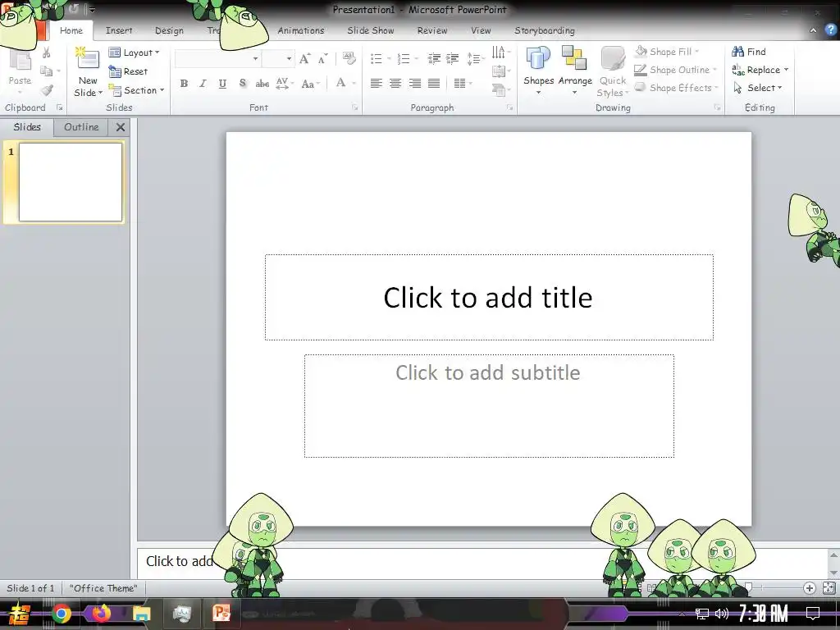Screen dimensions: 840x630
Task: Click the subtitle placeholder text box
Action: click(x=489, y=405)
